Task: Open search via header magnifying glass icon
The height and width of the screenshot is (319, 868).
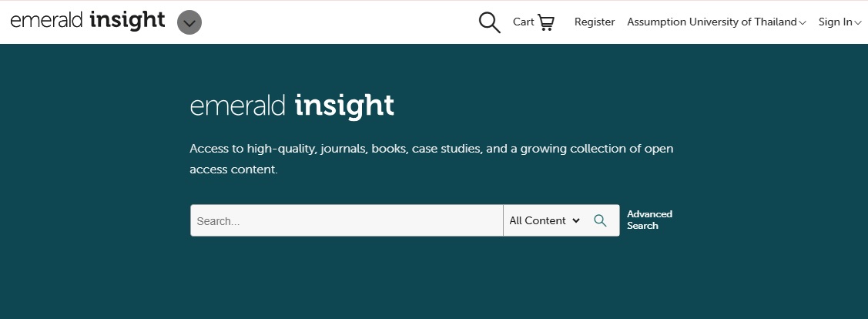Action: tap(489, 22)
